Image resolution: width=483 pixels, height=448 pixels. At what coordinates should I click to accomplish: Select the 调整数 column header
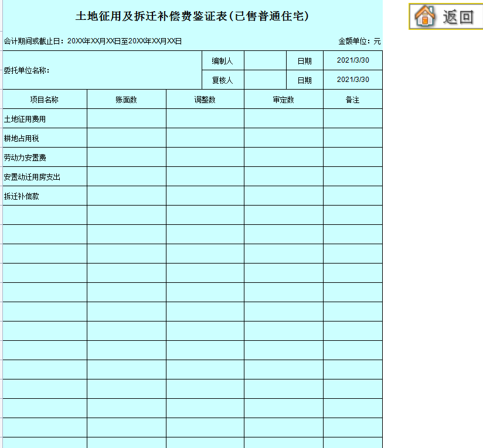click(205, 99)
